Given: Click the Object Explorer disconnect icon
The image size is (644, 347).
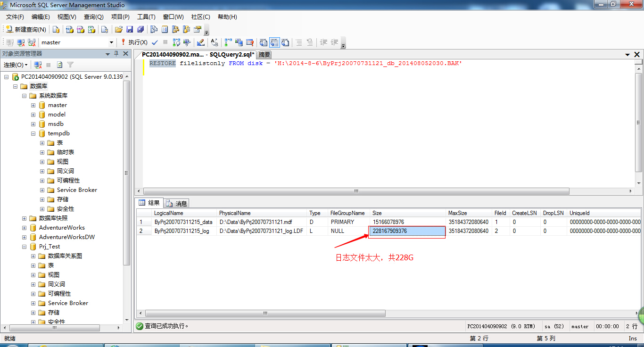Looking at the screenshot, I should pos(38,65).
